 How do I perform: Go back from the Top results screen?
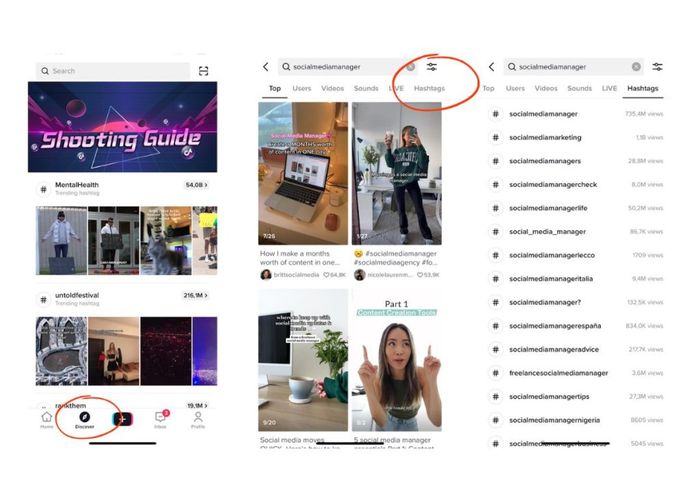(x=266, y=67)
